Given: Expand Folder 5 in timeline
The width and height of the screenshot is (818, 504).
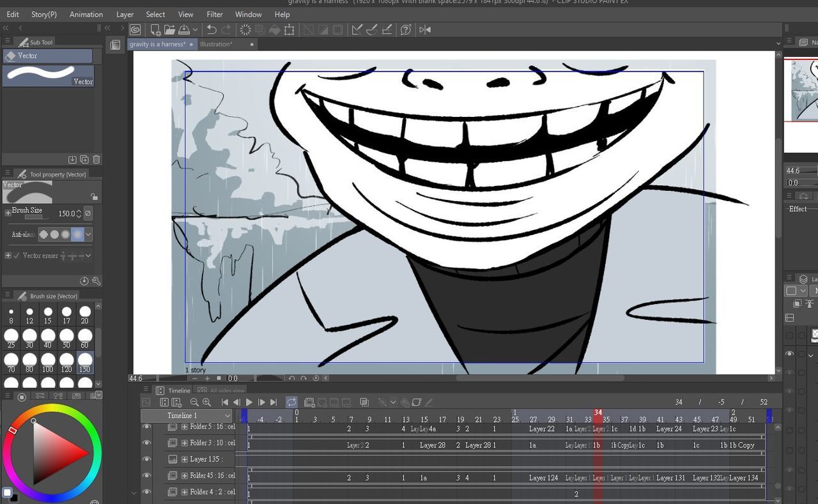Looking at the screenshot, I should click(185, 427).
